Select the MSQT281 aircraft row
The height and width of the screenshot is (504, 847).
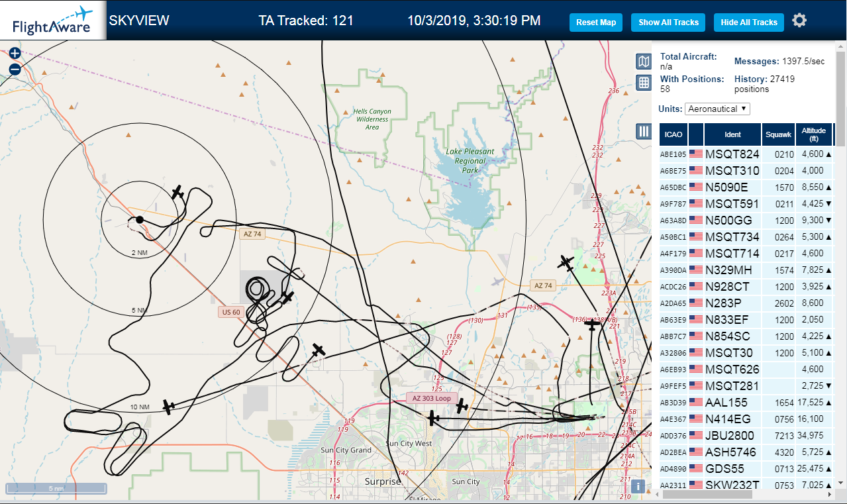click(746, 385)
